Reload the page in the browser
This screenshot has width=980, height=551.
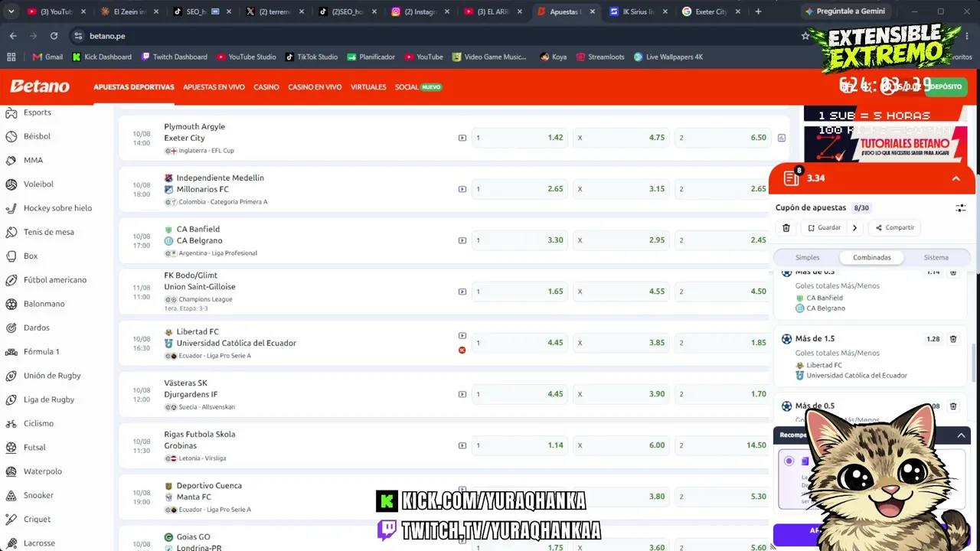(x=54, y=36)
